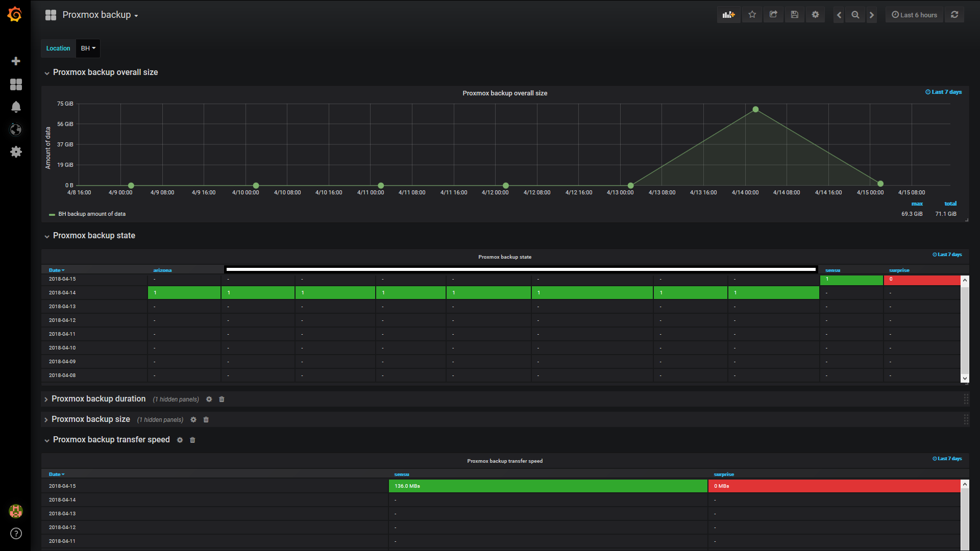980x551 pixels.
Task: Expand the Proxmox backup size row
Action: (x=90, y=419)
